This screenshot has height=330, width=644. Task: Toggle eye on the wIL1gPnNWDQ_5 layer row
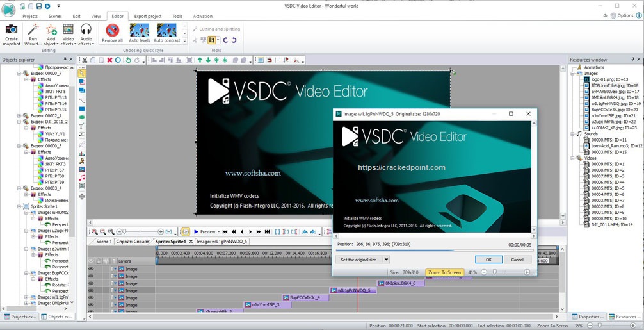click(x=91, y=290)
